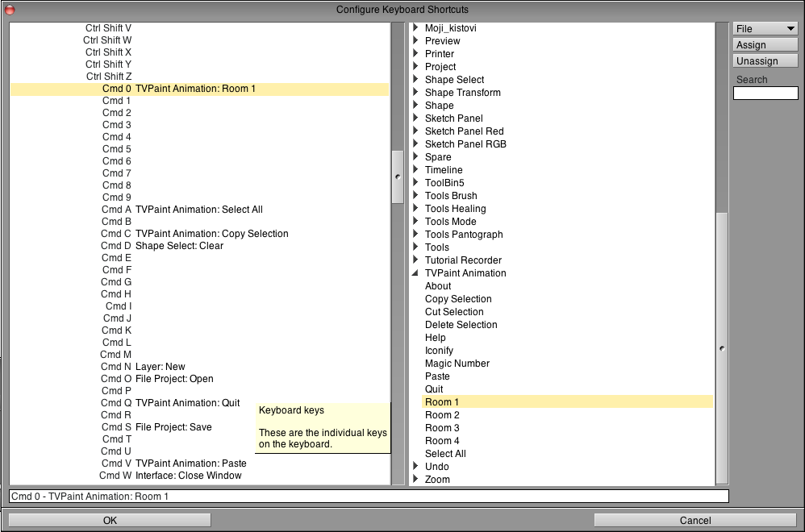Viewport: 805px width, 532px height.
Task: Collapse the TVPaint Animation category
Action: (x=415, y=273)
